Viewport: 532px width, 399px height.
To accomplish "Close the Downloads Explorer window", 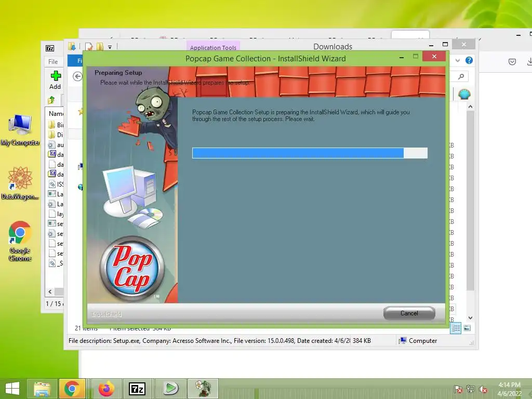I will (464, 45).
